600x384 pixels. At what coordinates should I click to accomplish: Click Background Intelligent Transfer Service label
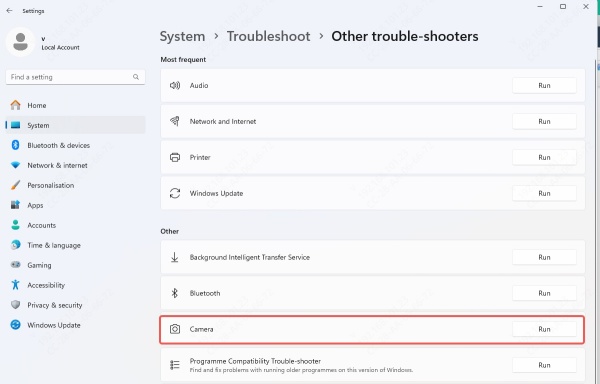pos(249,257)
